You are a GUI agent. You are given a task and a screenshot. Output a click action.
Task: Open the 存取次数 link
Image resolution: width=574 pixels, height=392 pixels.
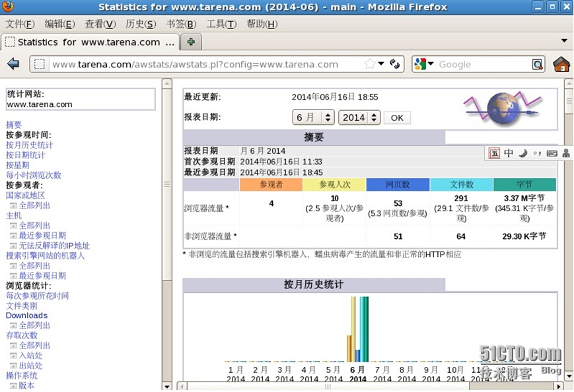[22, 335]
